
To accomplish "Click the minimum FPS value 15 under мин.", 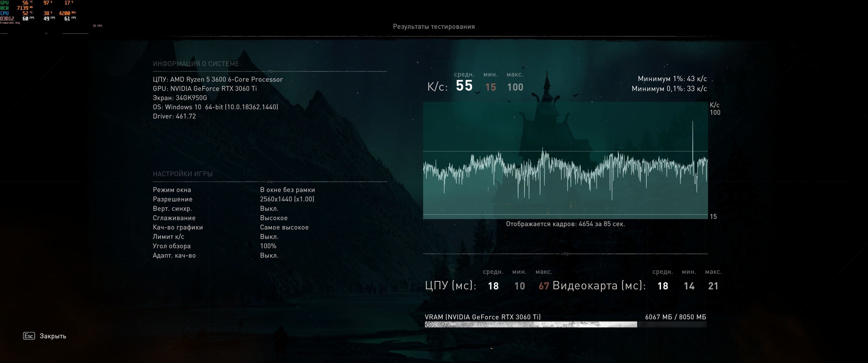I will point(490,87).
